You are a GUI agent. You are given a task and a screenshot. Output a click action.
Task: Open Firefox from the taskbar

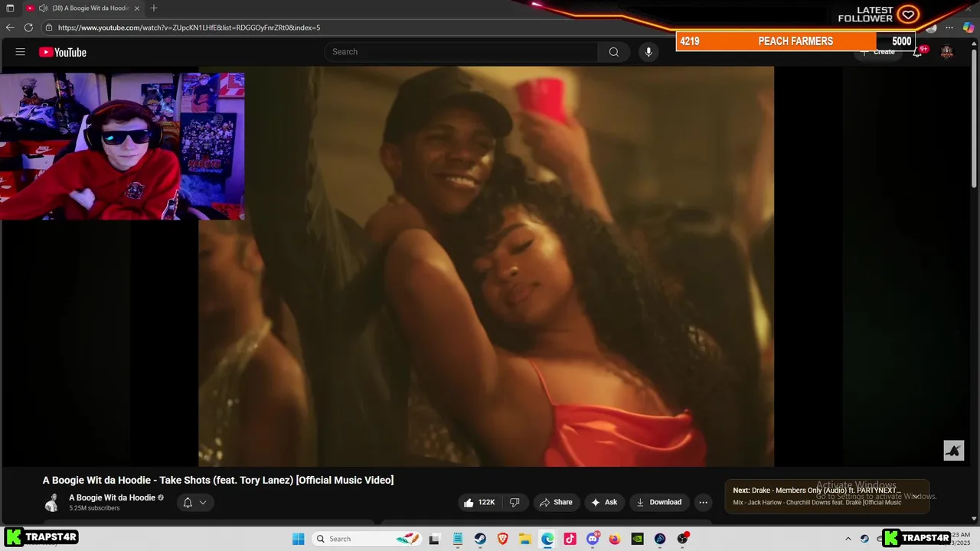coord(615,539)
